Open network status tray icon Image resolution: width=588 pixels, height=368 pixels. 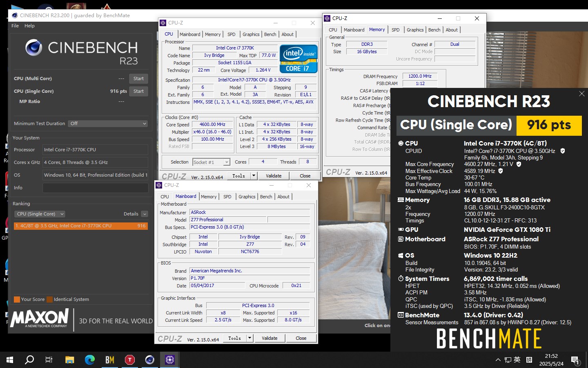pyautogui.click(x=508, y=360)
